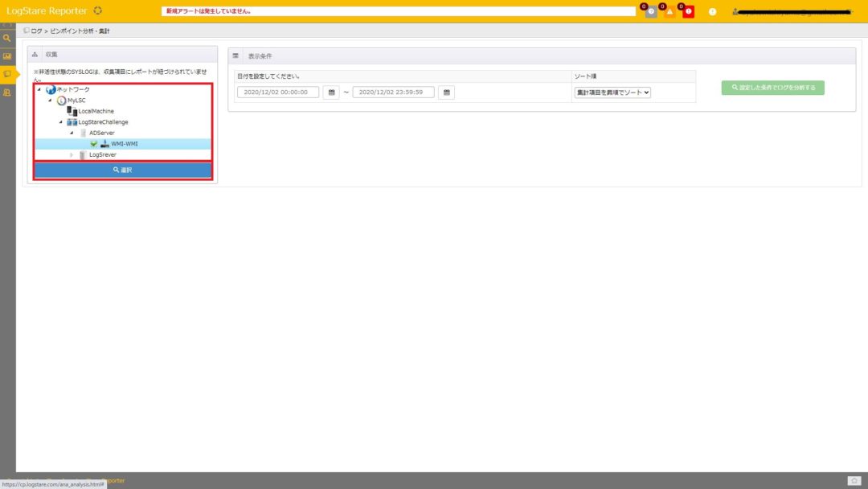Click the breadcrumb log page icon
Screen dimensions: 868x489
[26, 31]
